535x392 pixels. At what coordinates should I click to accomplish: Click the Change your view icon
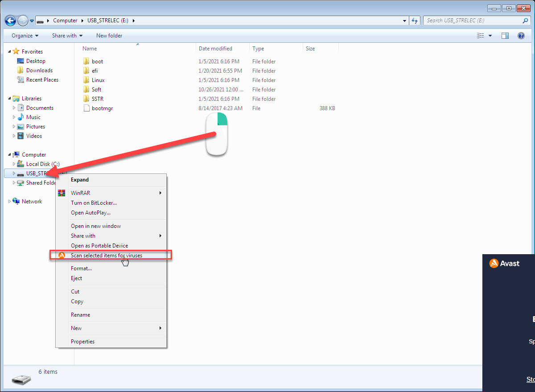pyautogui.click(x=481, y=36)
